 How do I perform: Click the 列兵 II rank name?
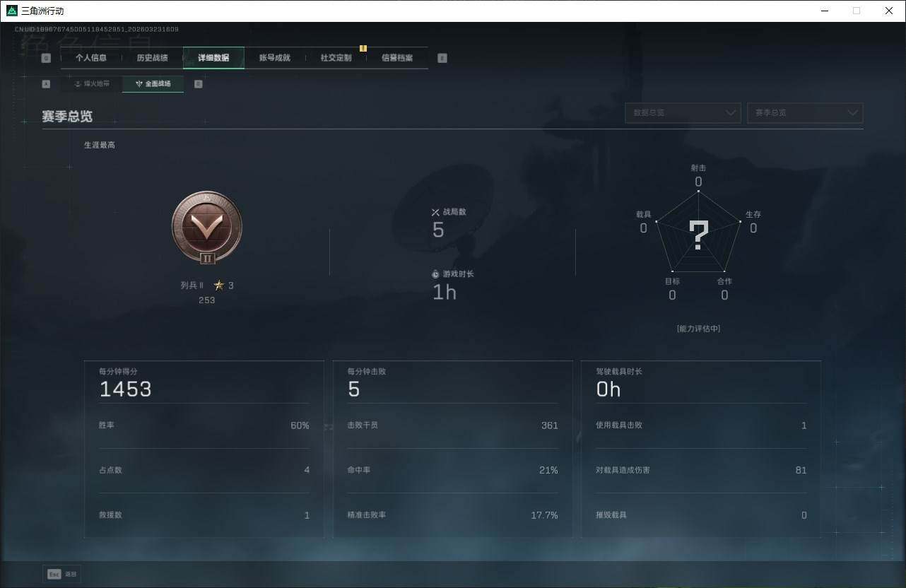192,286
